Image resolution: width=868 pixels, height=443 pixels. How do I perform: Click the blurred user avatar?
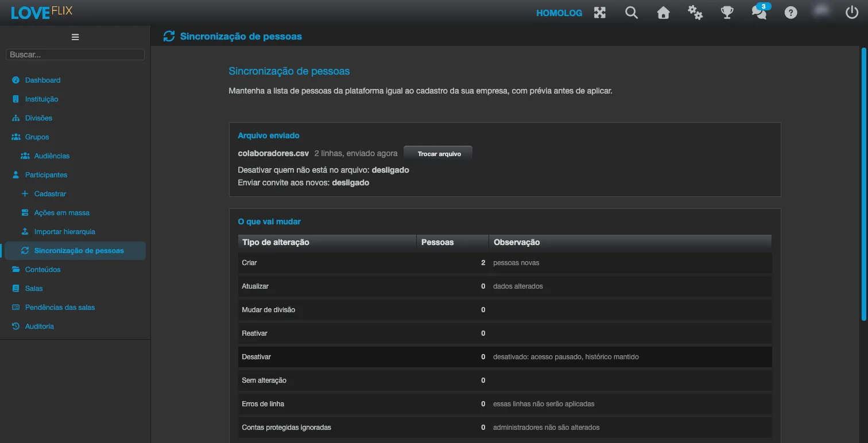822,11
